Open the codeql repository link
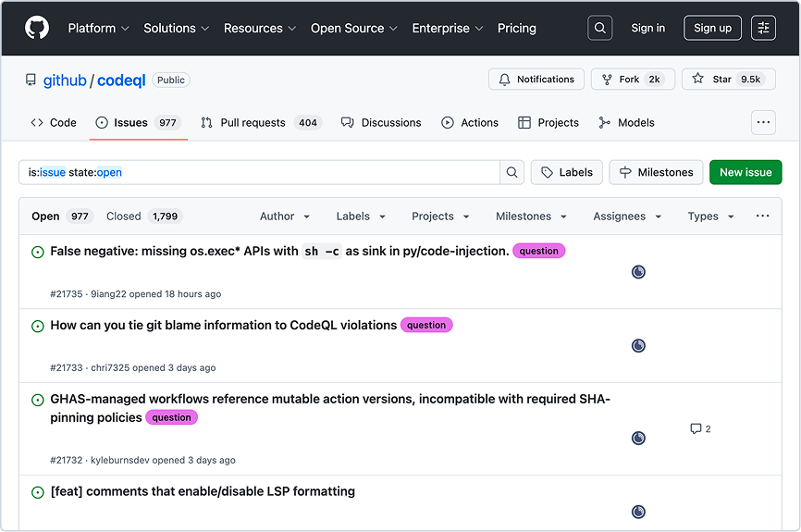 click(x=121, y=80)
